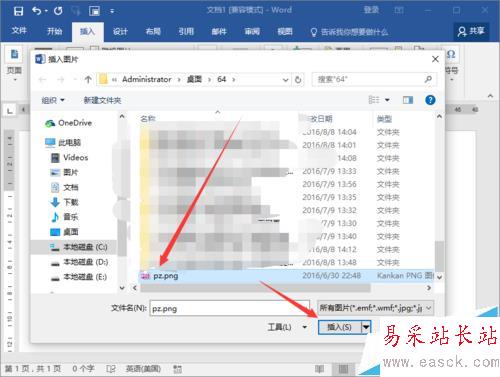Click the 文件名 input field
This screenshot has width=500, height=377.
pyautogui.click(x=229, y=308)
